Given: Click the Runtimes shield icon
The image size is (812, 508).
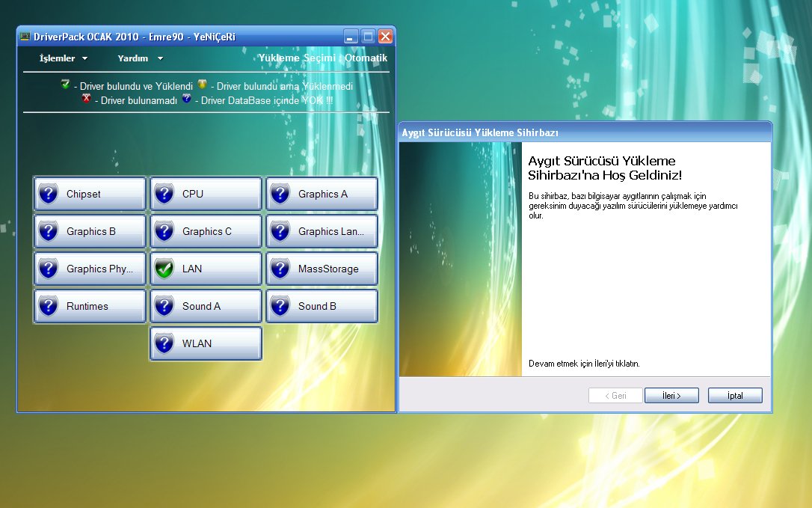Looking at the screenshot, I should [x=48, y=306].
